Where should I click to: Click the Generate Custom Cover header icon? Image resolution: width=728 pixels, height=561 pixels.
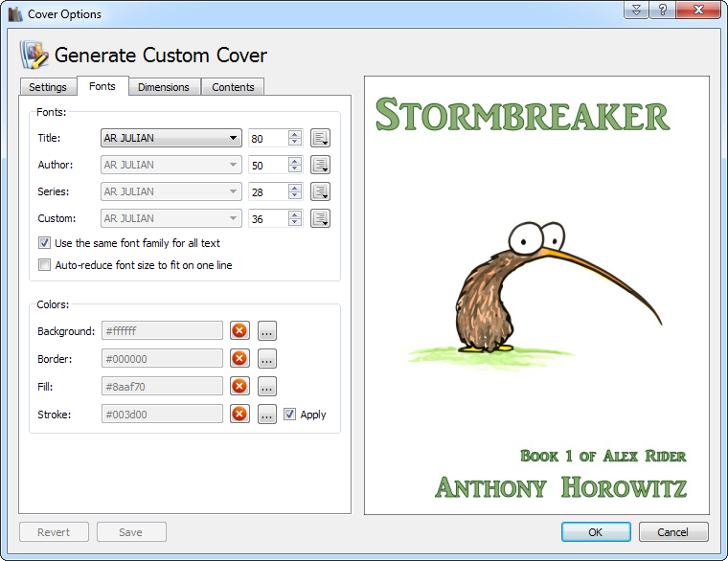tap(34, 55)
